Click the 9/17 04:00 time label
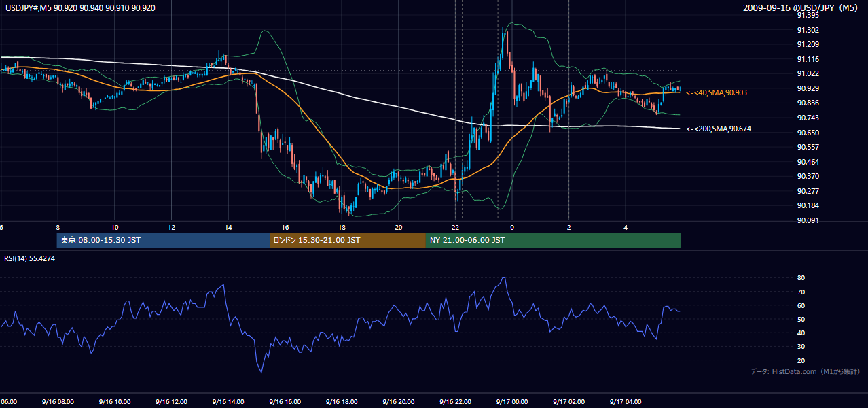The width and height of the screenshot is (868, 408). point(626,402)
